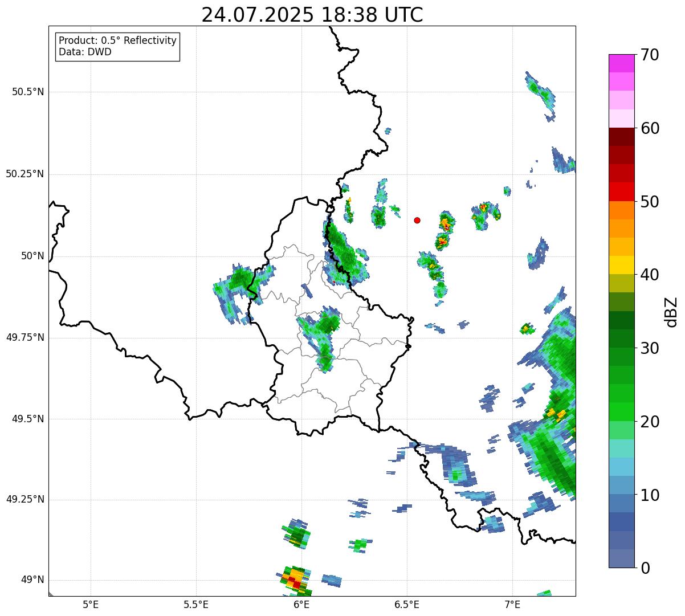Click the 6.5°E longitude label
This screenshot has width=685, height=616.
click(x=407, y=605)
